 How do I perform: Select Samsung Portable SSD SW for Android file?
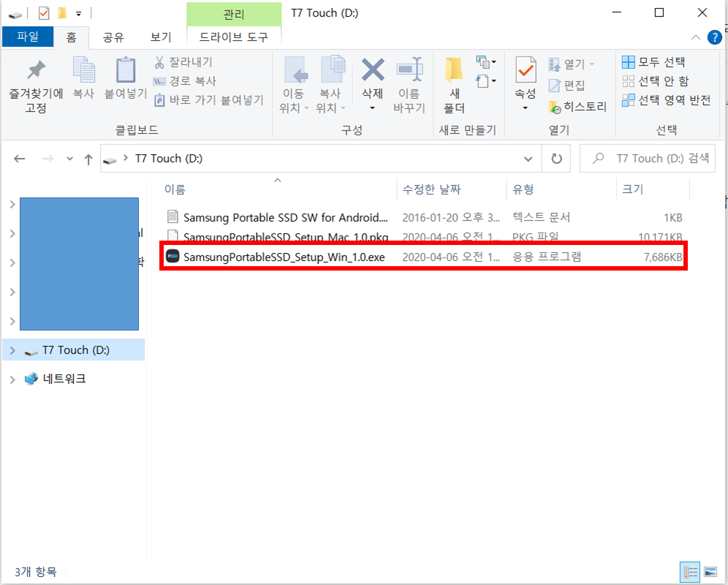[285, 217]
